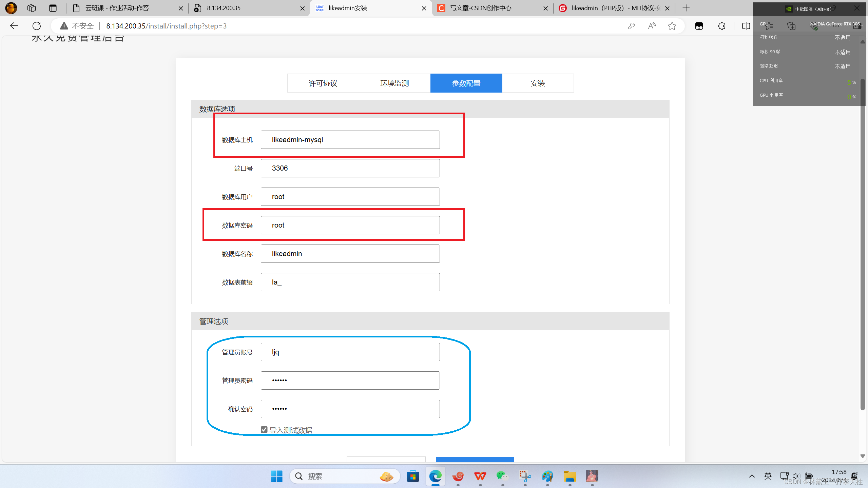The image size is (868, 488).
Task: Open the Microsoft Store taskbar icon
Action: [412, 476]
